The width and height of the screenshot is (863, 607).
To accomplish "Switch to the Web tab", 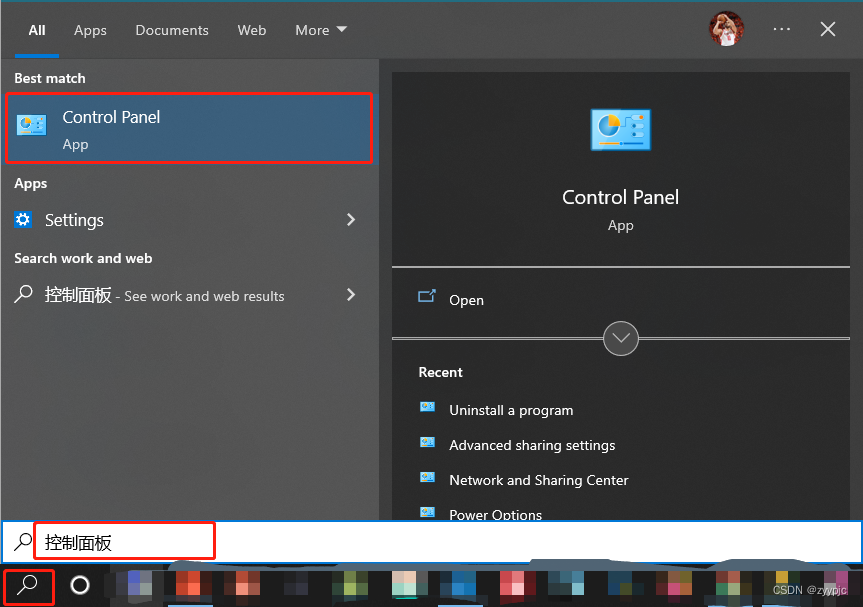I will click(252, 30).
